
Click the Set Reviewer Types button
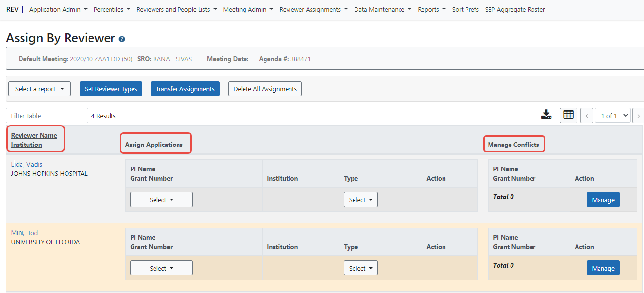pyautogui.click(x=111, y=89)
